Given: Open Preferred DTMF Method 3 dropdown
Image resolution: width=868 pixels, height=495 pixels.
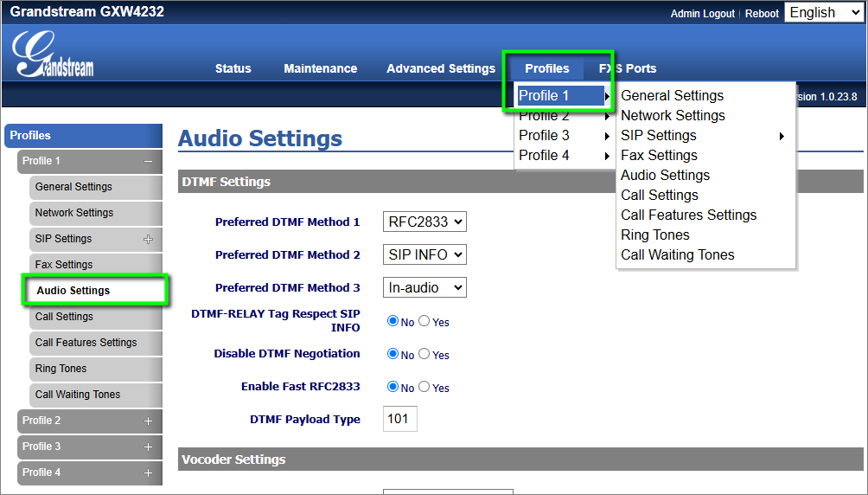Looking at the screenshot, I should tap(424, 287).
